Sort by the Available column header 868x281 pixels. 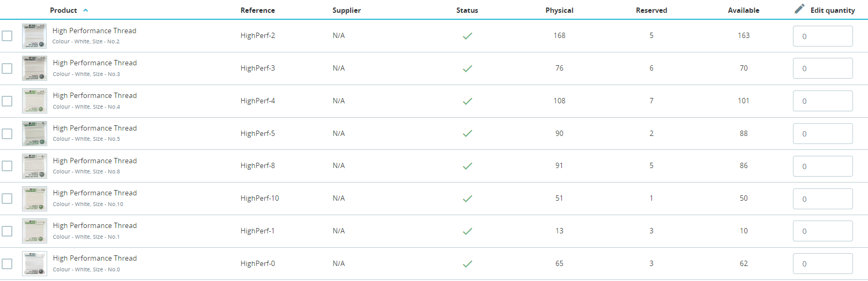click(x=743, y=10)
